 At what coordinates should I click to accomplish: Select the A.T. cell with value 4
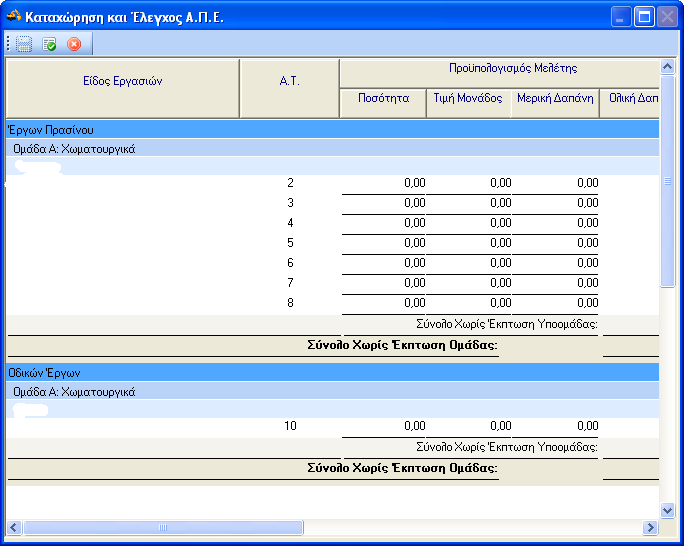click(290, 223)
